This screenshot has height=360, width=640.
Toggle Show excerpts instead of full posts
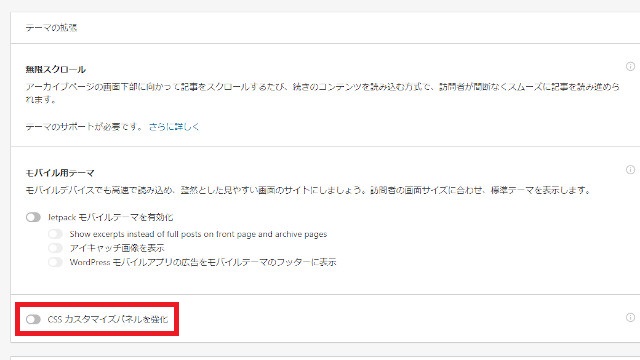55,234
